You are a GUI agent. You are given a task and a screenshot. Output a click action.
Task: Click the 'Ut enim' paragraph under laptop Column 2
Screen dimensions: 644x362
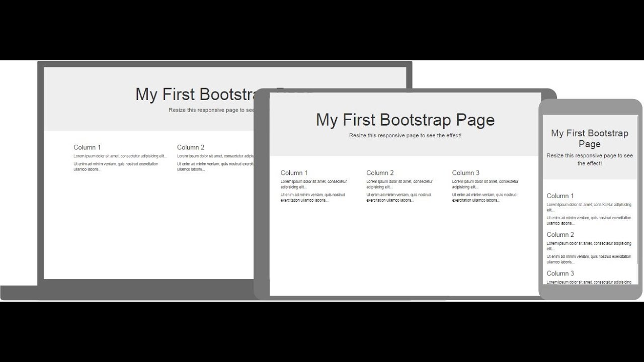click(215, 166)
